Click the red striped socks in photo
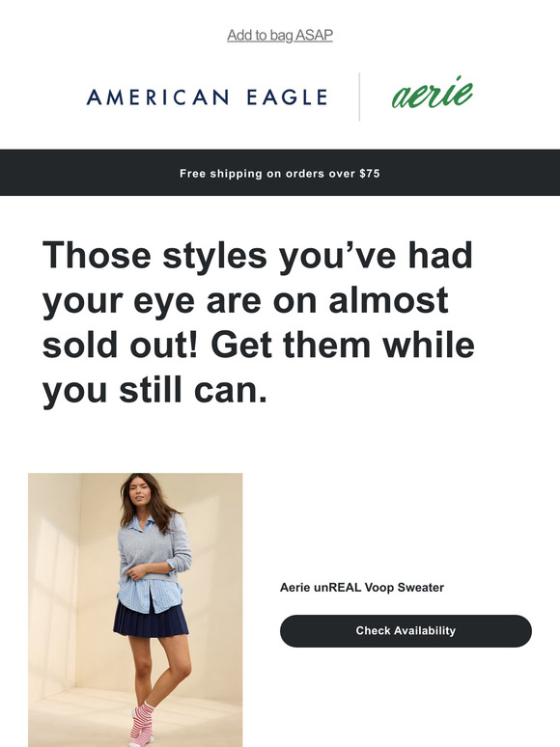Image resolution: width=560 pixels, height=747 pixels. [x=142, y=724]
